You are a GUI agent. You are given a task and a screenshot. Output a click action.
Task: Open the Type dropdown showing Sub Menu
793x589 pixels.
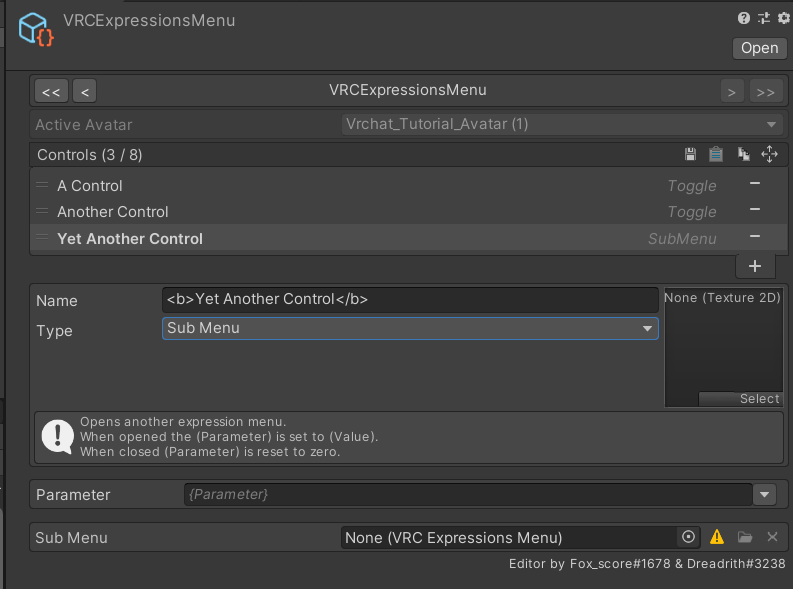[x=410, y=328]
